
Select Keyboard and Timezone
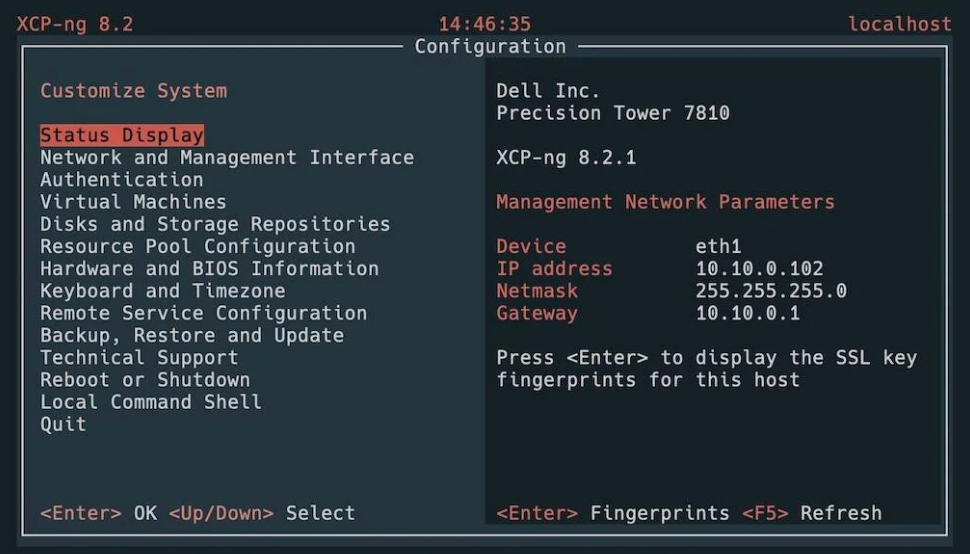coord(163,291)
